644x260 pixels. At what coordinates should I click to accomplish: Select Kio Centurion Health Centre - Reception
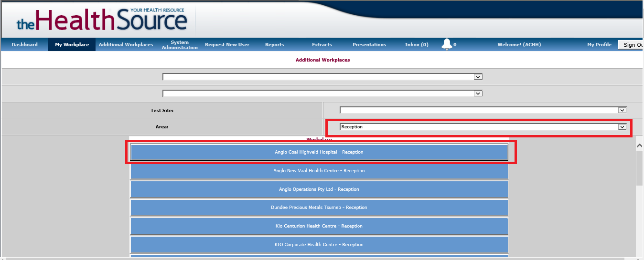[319, 226]
